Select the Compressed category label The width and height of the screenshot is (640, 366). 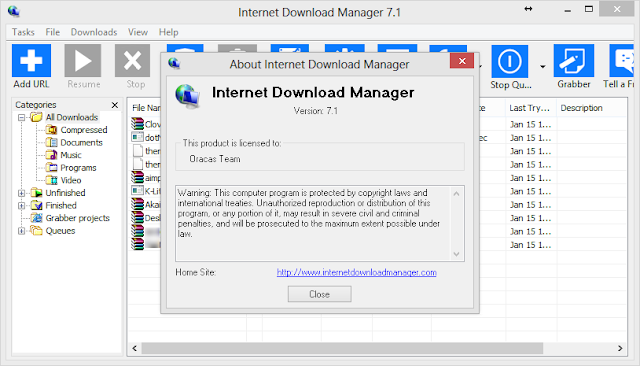(84, 130)
